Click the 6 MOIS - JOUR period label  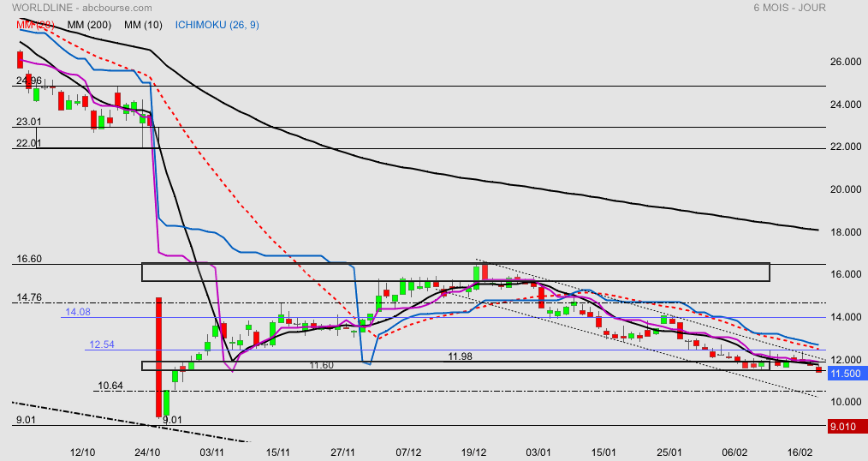point(789,8)
